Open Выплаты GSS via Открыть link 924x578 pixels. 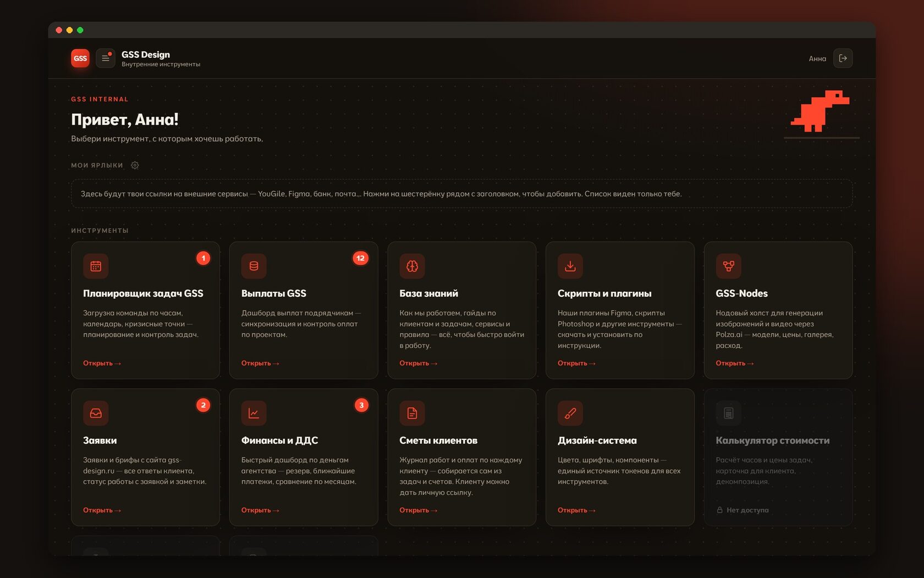pyautogui.click(x=260, y=363)
